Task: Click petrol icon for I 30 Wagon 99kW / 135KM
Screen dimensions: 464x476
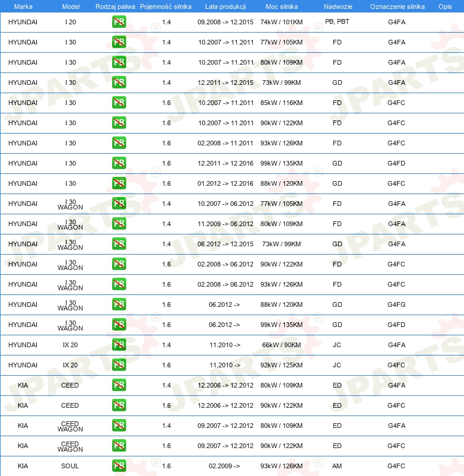Action: 119,325
